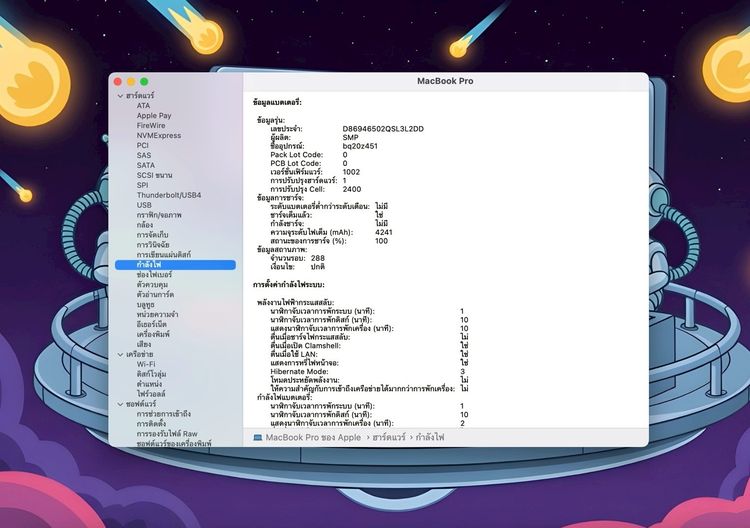Viewport: 750px width, 528px height.
Task: Click the ข้อมูลแบตเตอรี่ (Battery Information) heading
Action: tap(277, 103)
